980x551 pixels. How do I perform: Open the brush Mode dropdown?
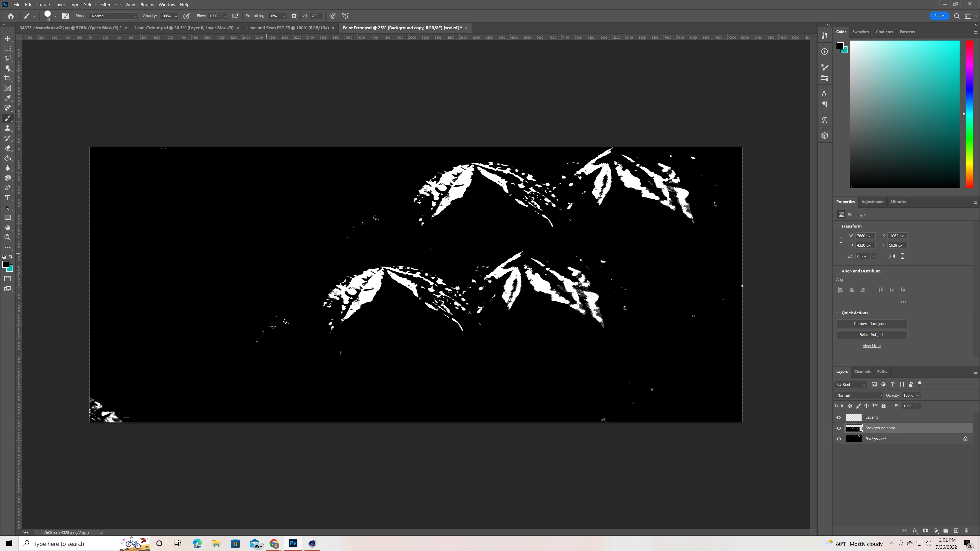click(114, 16)
